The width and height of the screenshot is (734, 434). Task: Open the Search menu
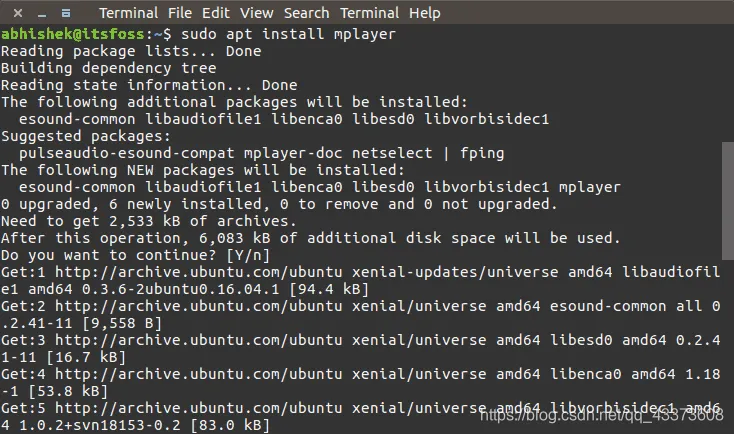pyautogui.click(x=306, y=13)
